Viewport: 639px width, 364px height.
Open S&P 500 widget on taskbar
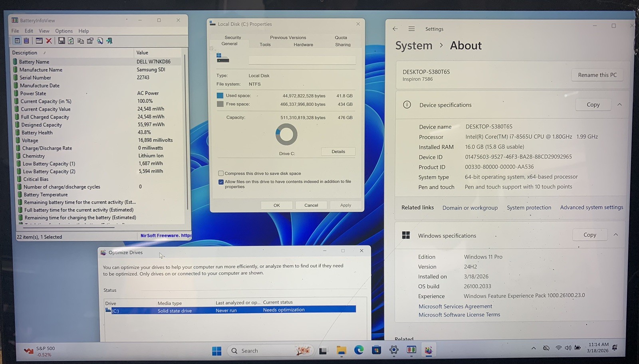click(x=39, y=351)
